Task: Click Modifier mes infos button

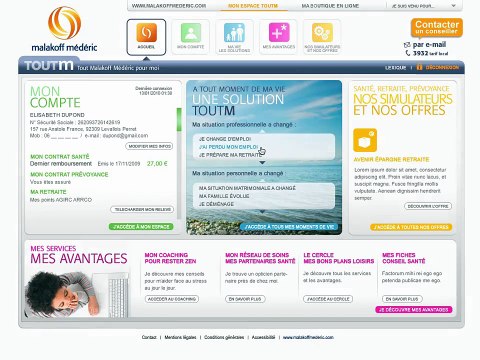Action: 149,146
